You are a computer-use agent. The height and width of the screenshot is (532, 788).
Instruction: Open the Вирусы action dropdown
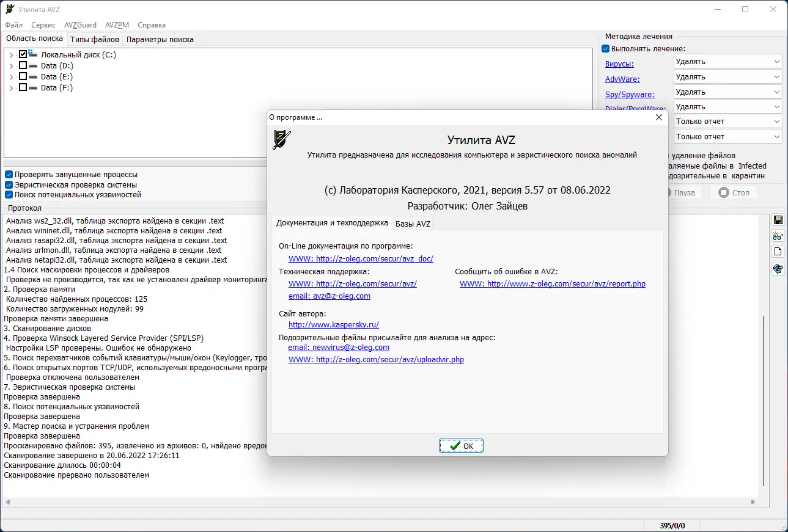pyautogui.click(x=727, y=62)
